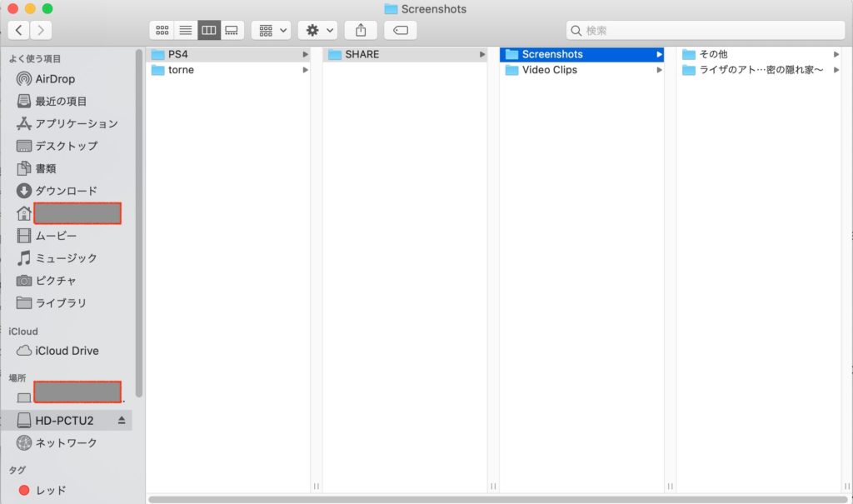Select the アプリケーション sidebar item
This screenshot has width=853, height=504.
click(x=76, y=123)
